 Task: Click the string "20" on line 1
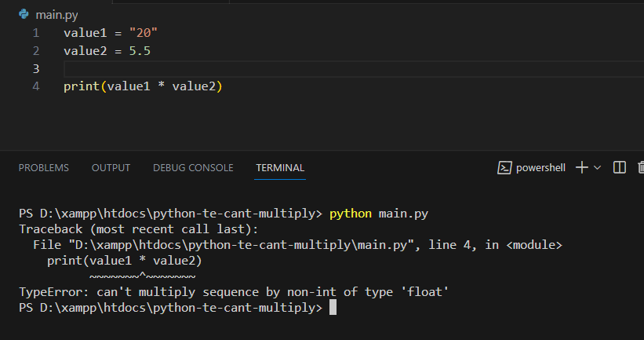(144, 33)
